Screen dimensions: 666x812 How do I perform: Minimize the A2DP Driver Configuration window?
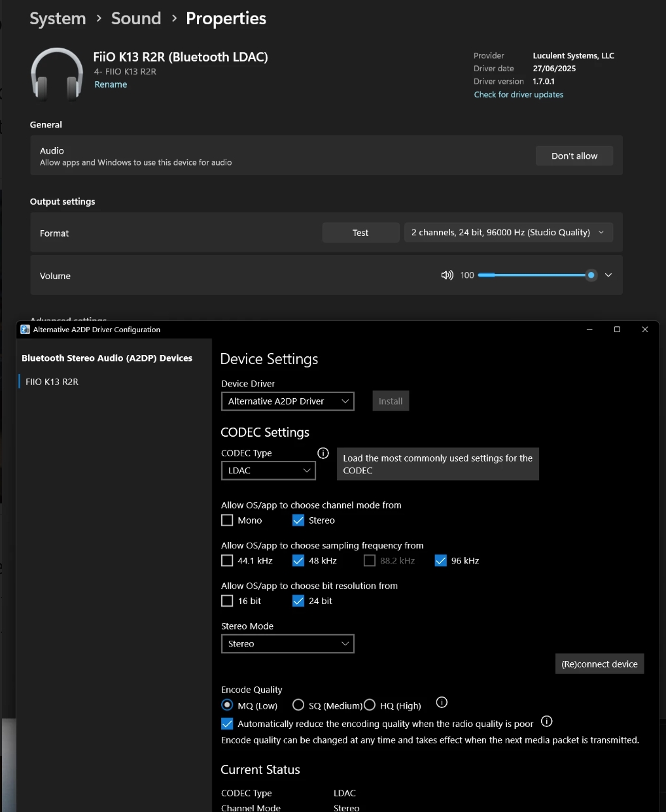tap(589, 330)
